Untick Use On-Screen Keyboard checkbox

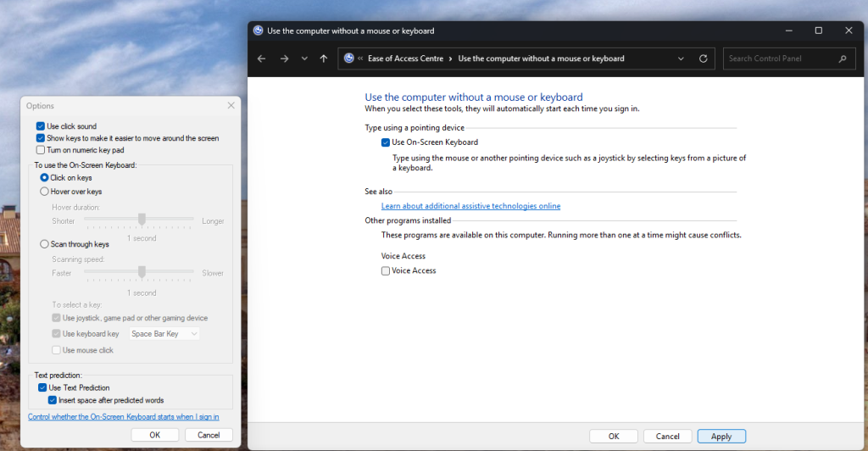coord(386,142)
